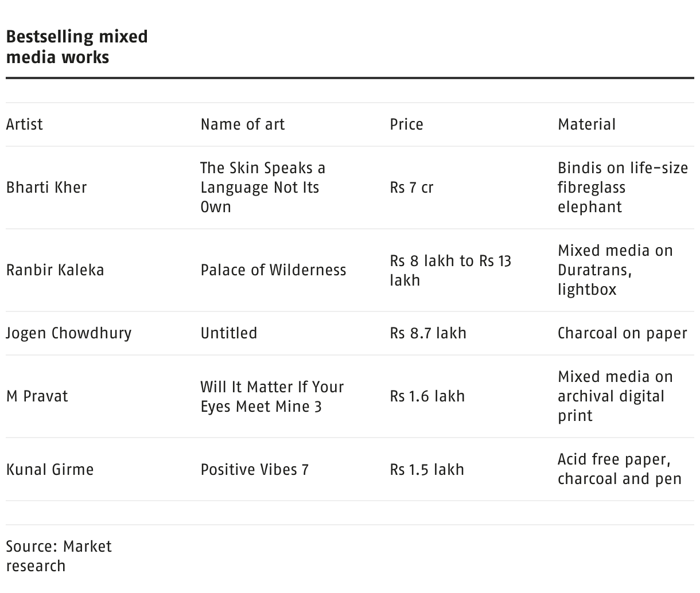Click the "Charcoal on paper" material cell
Screen dimensions: 700x593
click(622, 333)
